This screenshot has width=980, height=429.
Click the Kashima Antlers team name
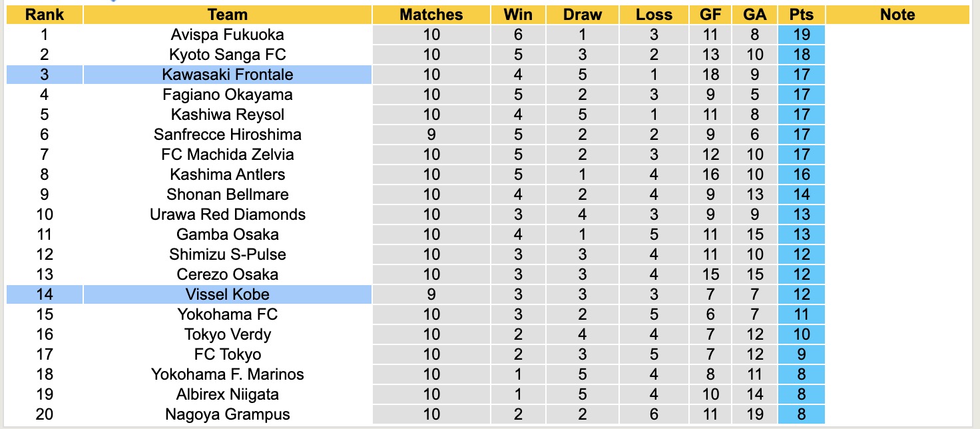coord(227,175)
